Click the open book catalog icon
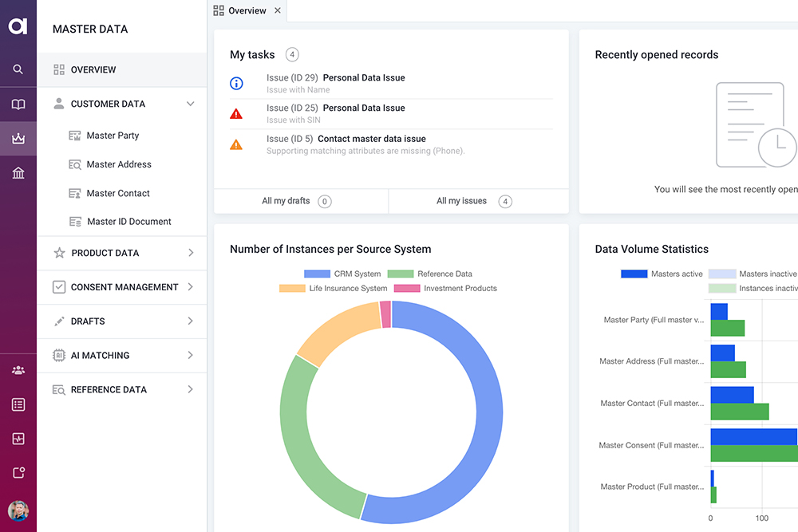The image size is (798, 532). coord(18,104)
